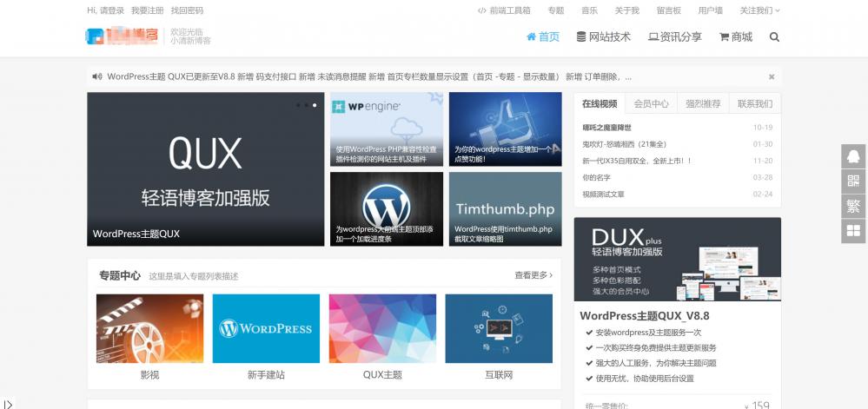Open the 影视 topic thumbnail
Viewport: 868px width, 409px height.
150,328
